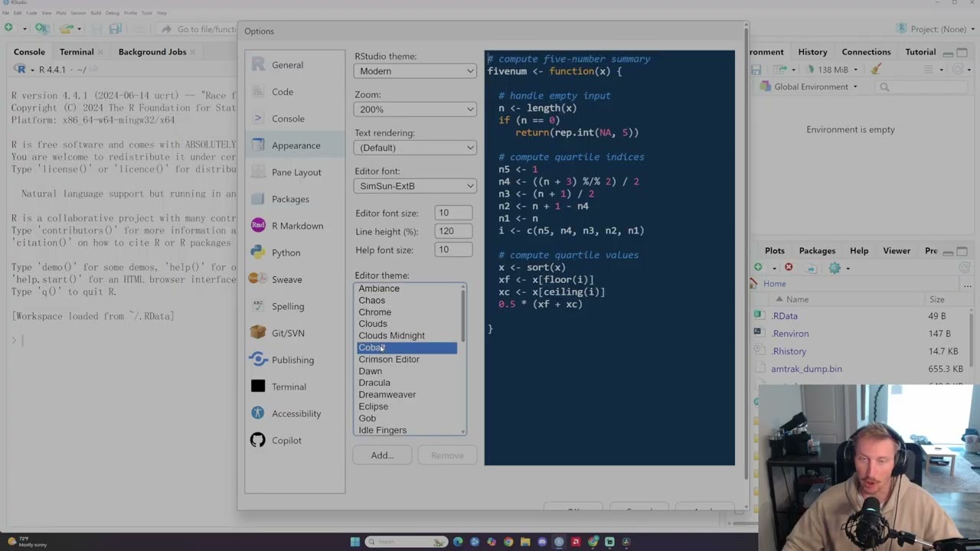980x551 pixels.
Task: Open the Text rendering dropdown
Action: [x=415, y=148]
